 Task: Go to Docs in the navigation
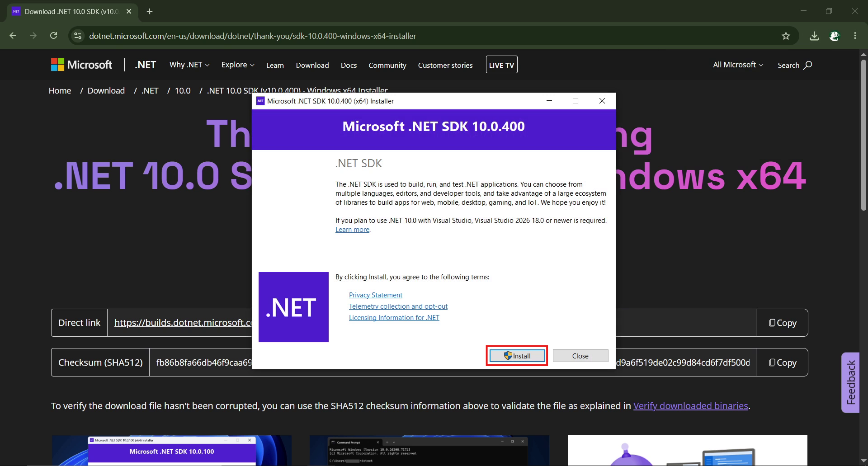click(x=349, y=65)
